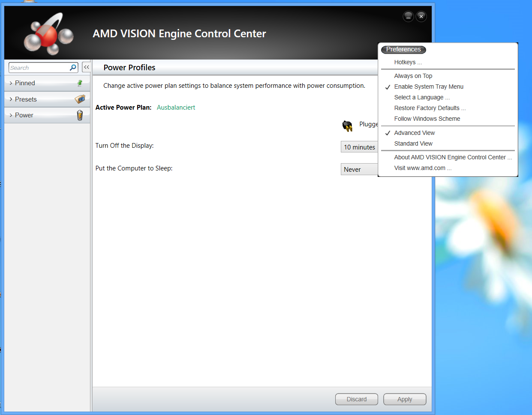Expand the Presets section chevron
This screenshot has width=532, height=415.
11,99
